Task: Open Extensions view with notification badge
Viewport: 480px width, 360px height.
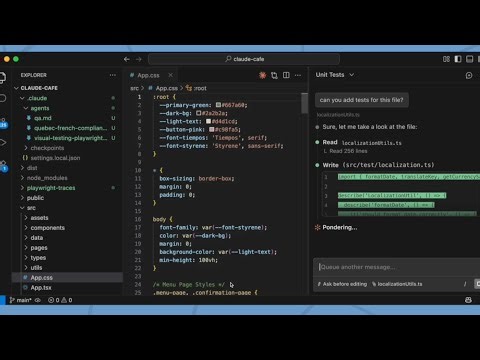Action: pyautogui.click(x=3, y=166)
